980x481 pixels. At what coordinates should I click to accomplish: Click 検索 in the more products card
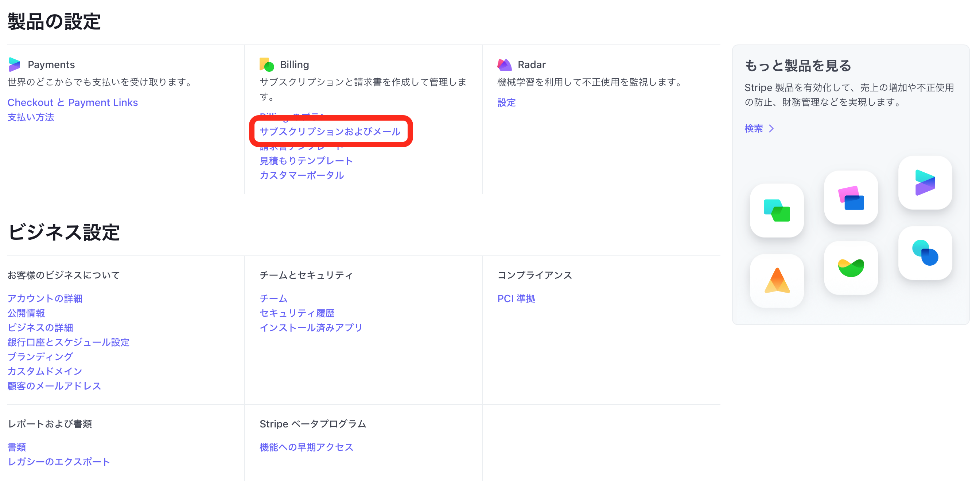click(x=754, y=129)
